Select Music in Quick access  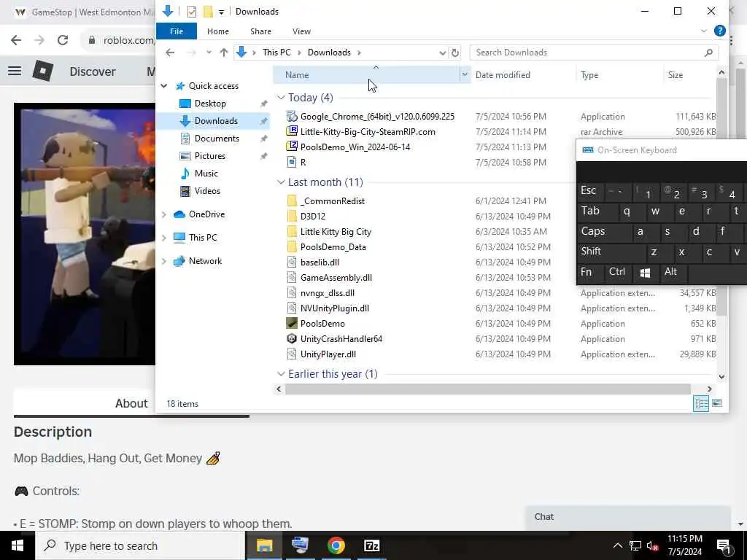coord(206,174)
